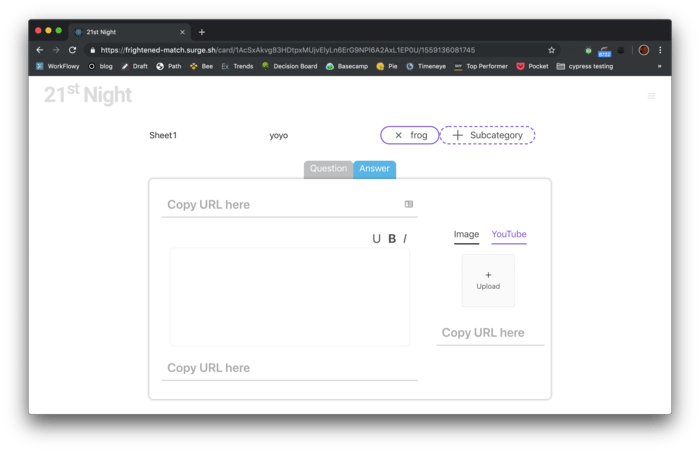Focus the Copy URL field under Upload

click(489, 333)
